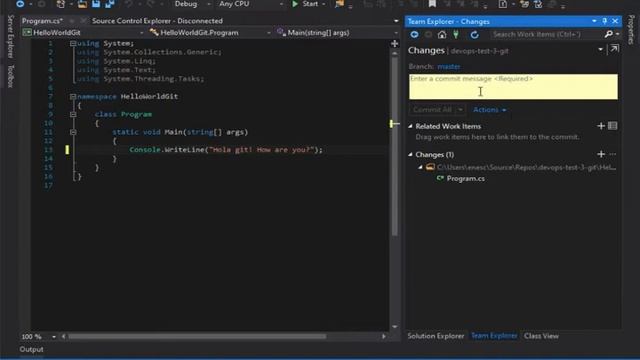
Task: Switch to the Program.cs editor tab
Action: 42,21
